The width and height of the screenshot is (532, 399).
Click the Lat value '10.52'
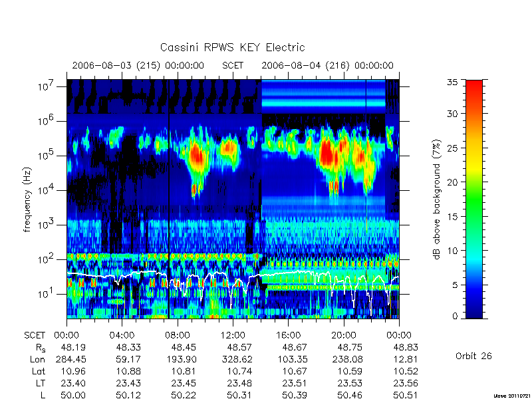coord(406,371)
